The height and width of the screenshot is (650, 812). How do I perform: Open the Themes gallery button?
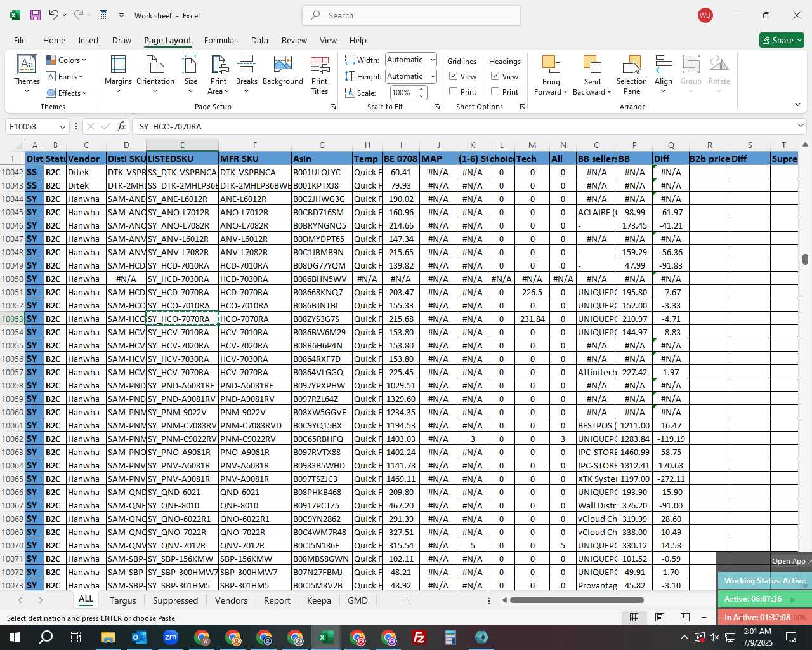tap(27, 74)
